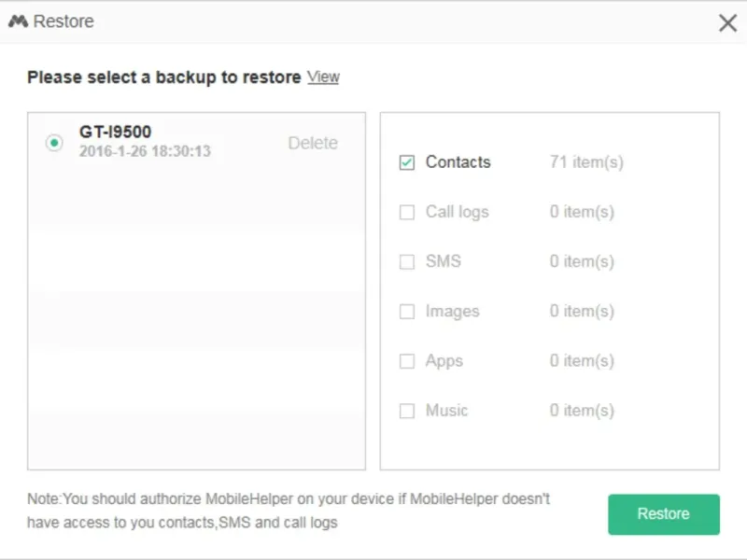The image size is (747, 560).
Task: Enable the Call logs checkbox
Action: coord(407,212)
